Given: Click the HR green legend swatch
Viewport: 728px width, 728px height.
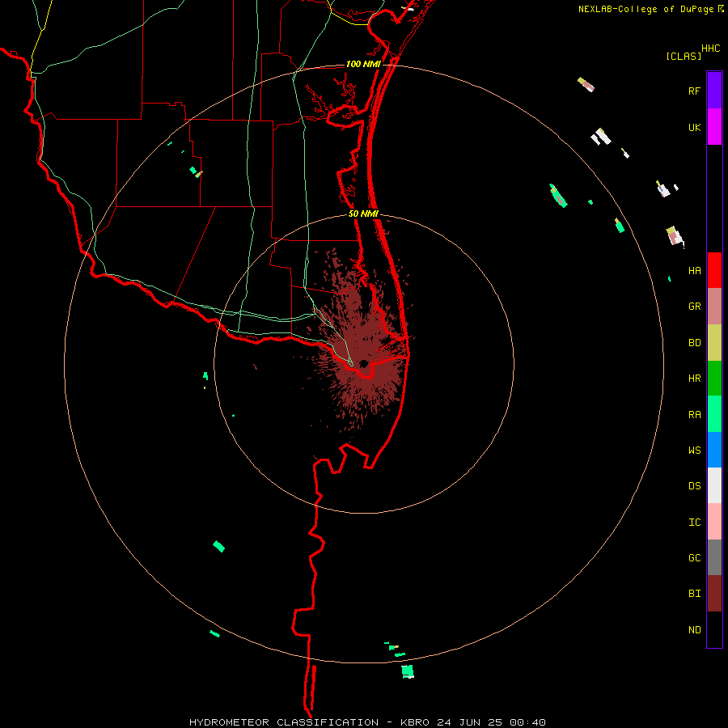Looking at the screenshot, I should tap(714, 379).
